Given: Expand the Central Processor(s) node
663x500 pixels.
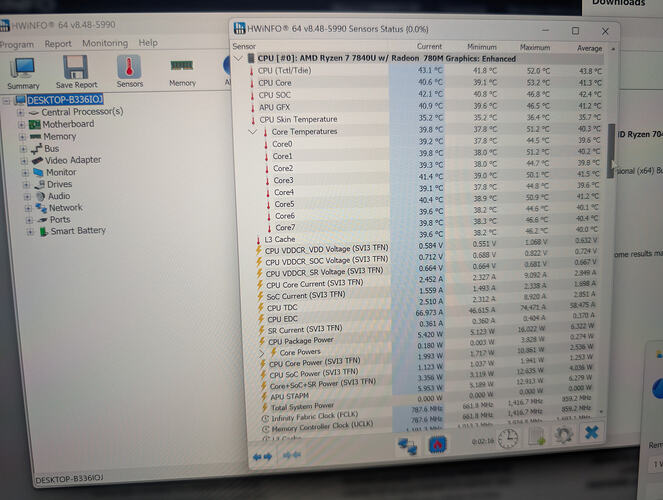Looking at the screenshot, I should (x=20, y=113).
